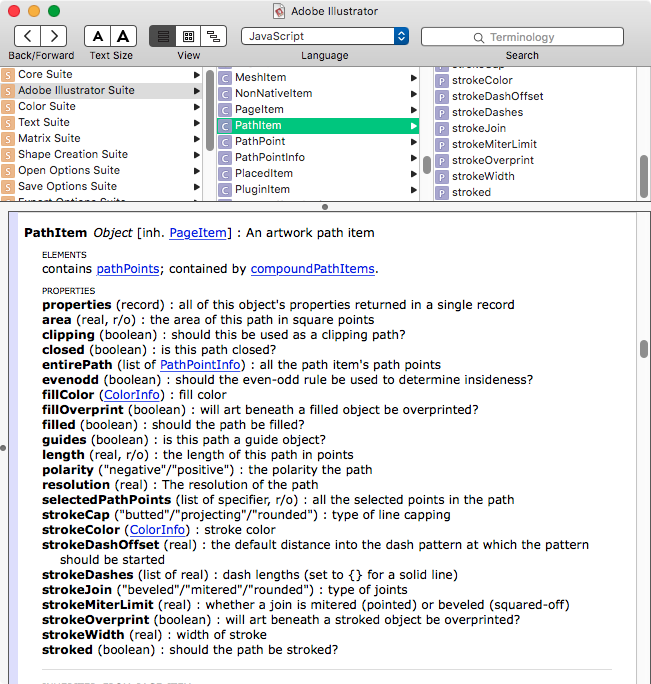The height and width of the screenshot is (684, 651).
Task: Open the pathPoints link
Action: pos(128,269)
